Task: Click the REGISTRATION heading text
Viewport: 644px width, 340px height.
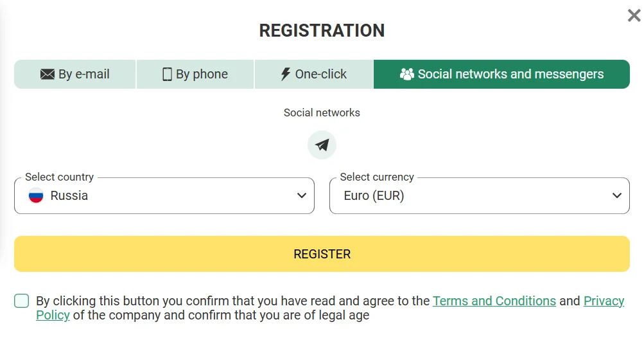Action: [x=322, y=30]
